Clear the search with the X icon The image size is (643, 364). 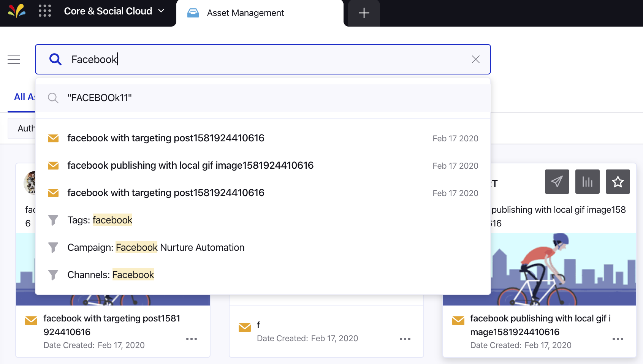476,59
